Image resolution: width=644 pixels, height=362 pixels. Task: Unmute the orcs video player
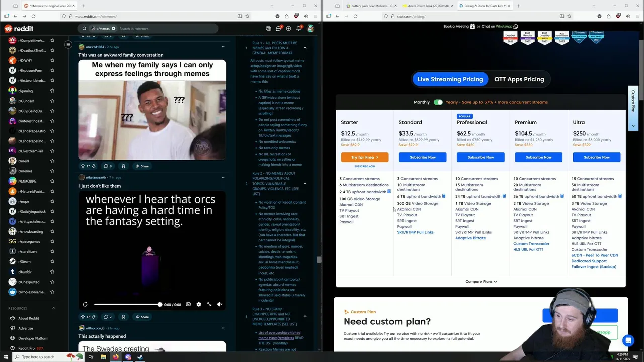tap(220, 304)
